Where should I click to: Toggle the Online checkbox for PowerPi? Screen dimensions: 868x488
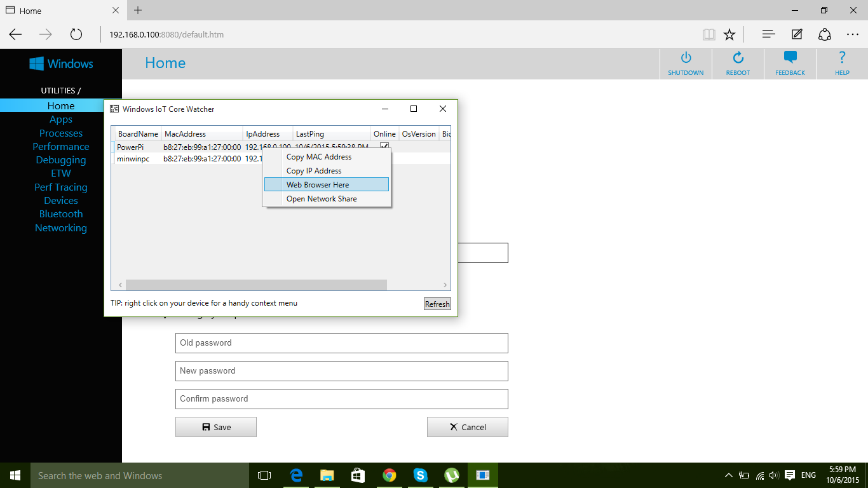point(384,146)
